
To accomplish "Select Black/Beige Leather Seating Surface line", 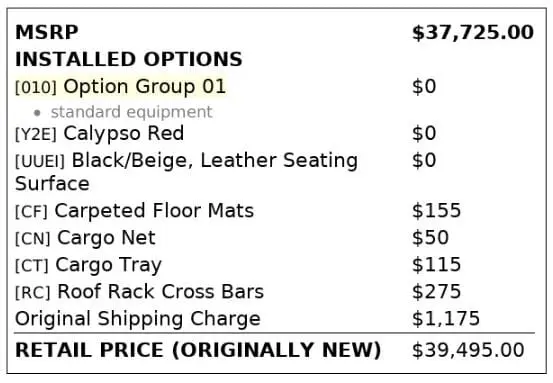I will coord(187,172).
